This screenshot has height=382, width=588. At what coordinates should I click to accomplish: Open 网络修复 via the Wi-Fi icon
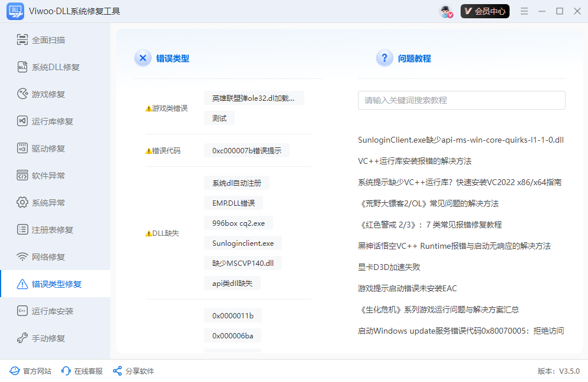pyautogui.click(x=22, y=256)
